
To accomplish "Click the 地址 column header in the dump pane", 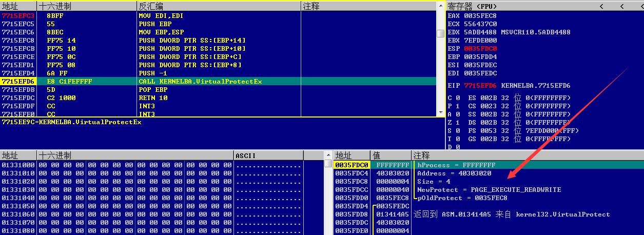I will 18,155.
